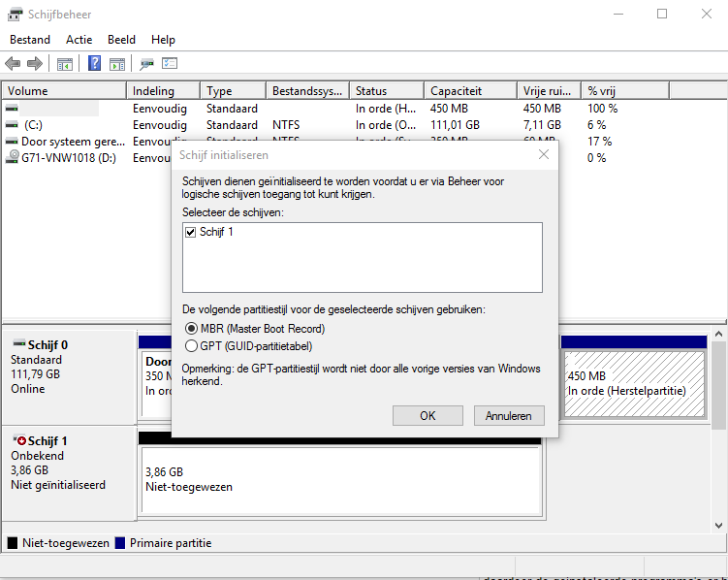Click the 3,86 GB Niet-toegewezen space on Schijf 1
Viewport: 728px width, 580px height.
[x=342, y=480]
